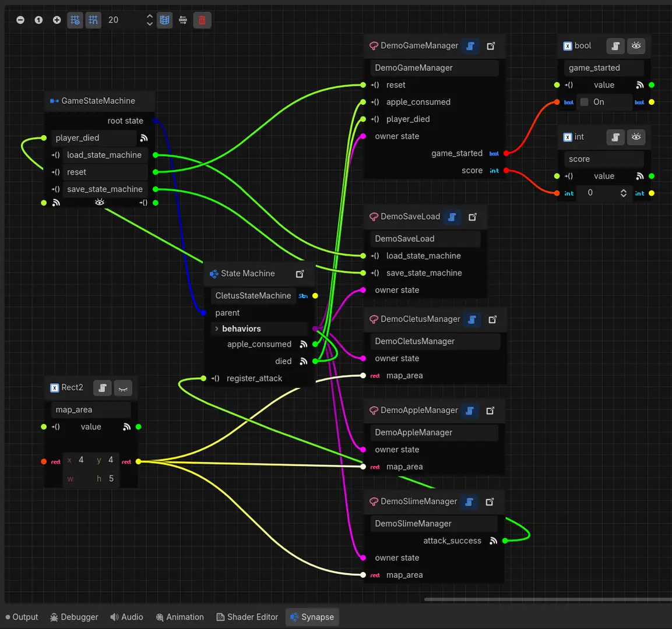Toggle the minimap button
Screen dimensions: 672x629
pyautogui.click(x=164, y=20)
